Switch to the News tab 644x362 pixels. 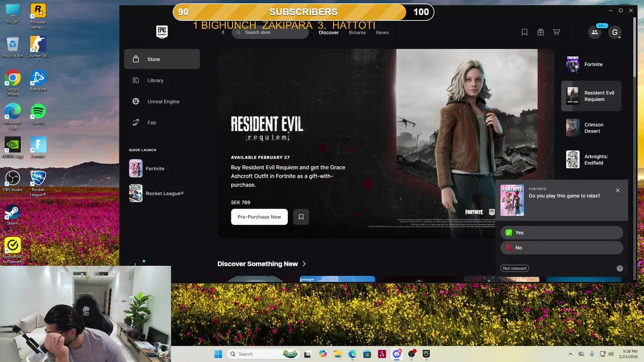click(382, 32)
